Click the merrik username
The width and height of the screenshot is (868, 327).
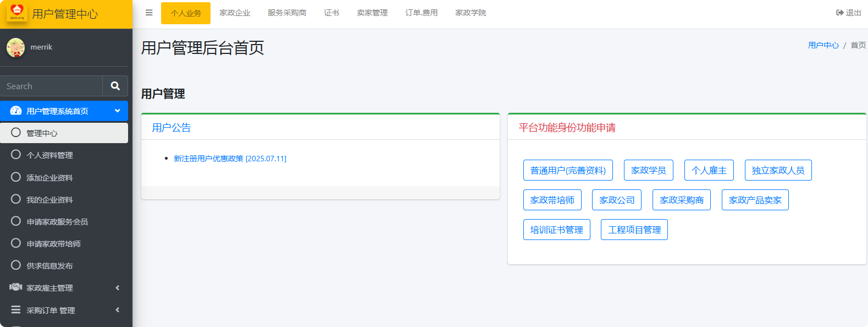41,47
